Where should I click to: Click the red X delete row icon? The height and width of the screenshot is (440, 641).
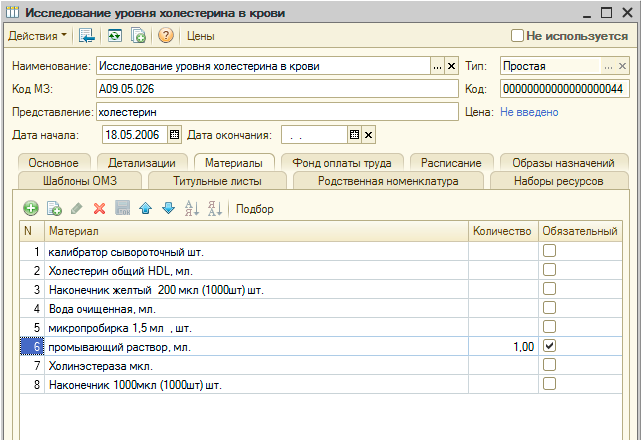[x=99, y=209]
